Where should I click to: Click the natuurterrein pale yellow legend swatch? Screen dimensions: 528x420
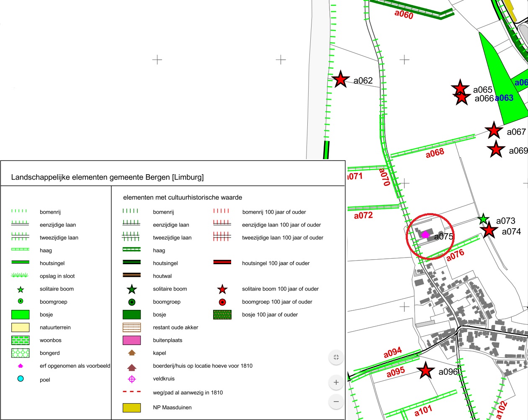tap(21, 327)
